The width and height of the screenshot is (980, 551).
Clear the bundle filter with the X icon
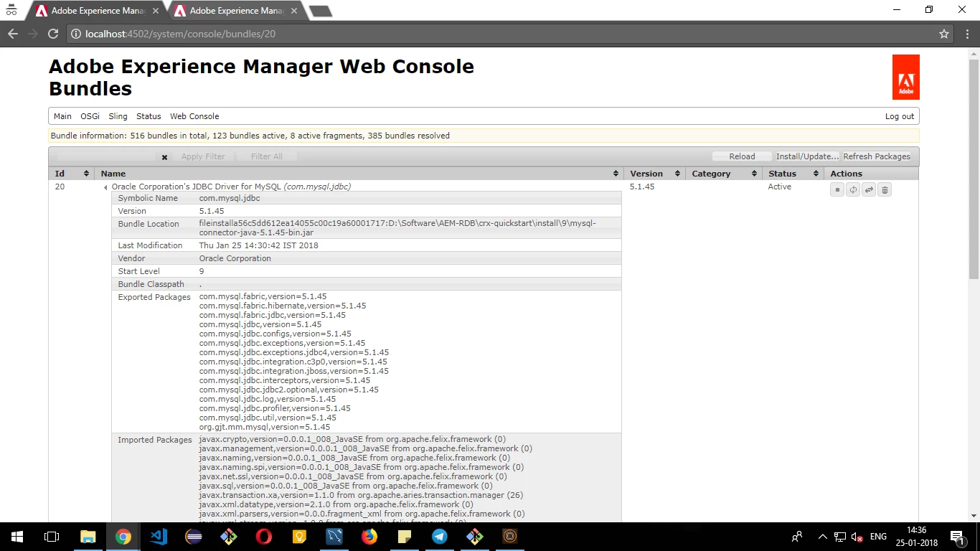[x=164, y=157]
